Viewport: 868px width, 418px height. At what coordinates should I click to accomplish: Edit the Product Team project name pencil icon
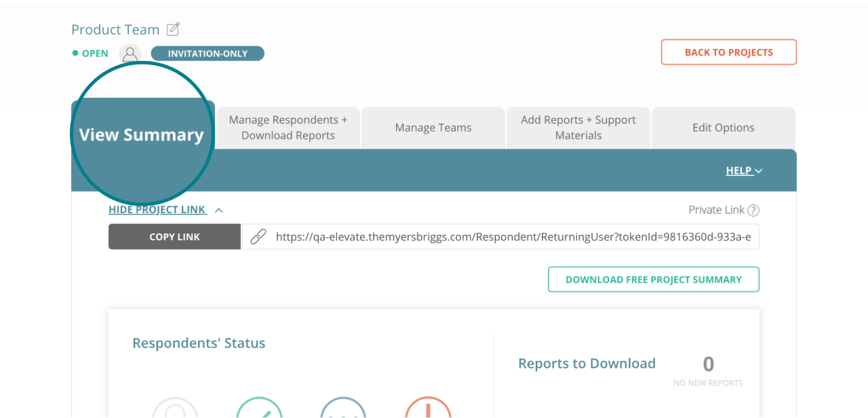pos(174,29)
